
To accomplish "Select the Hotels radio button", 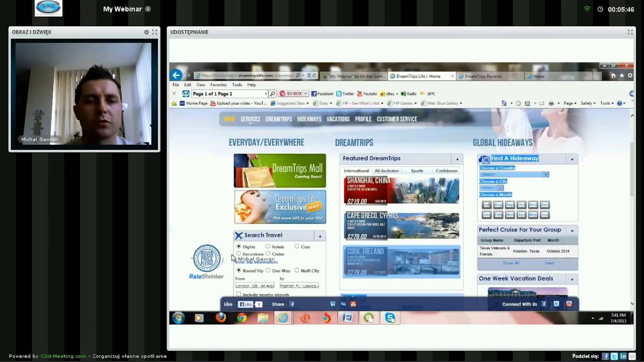I will pyautogui.click(x=268, y=246).
